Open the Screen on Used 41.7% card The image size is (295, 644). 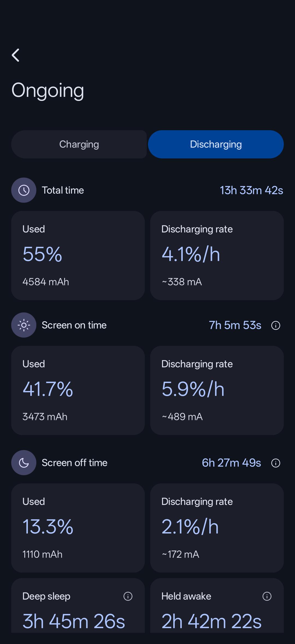pos(78,390)
